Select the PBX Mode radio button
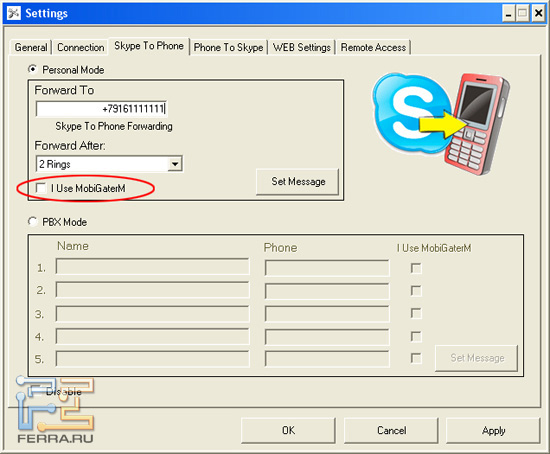 point(32,222)
